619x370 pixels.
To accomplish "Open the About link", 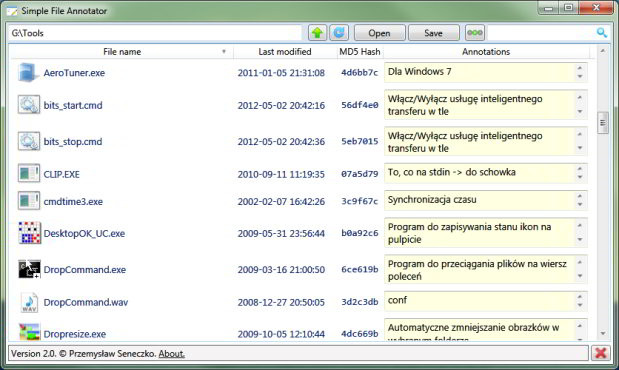I will click(171, 353).
